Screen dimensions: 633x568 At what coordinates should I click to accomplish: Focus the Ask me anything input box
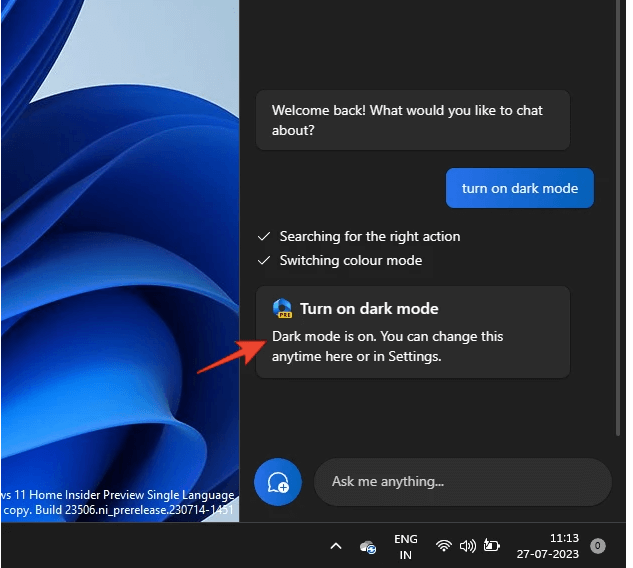click(463, 482)
